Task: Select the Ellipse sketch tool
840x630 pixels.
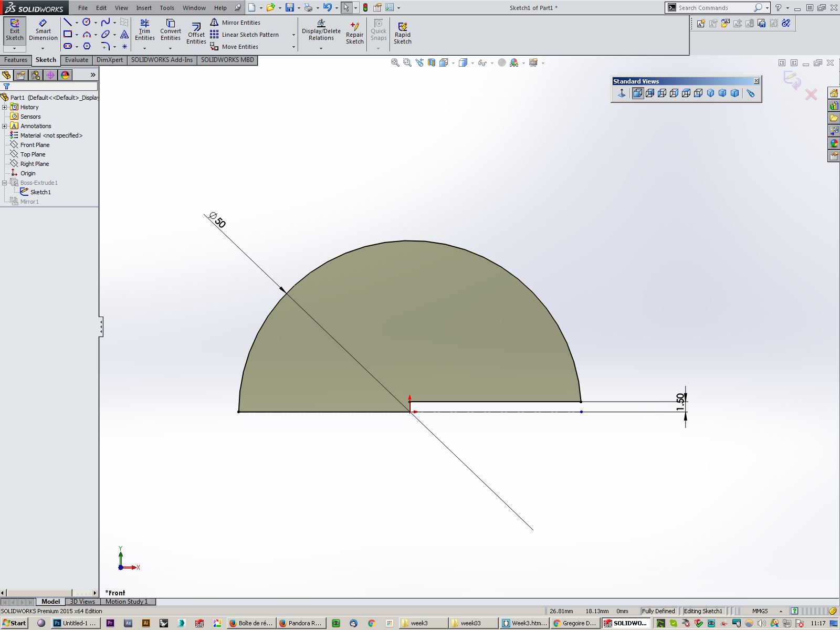Action: point(106,34)
